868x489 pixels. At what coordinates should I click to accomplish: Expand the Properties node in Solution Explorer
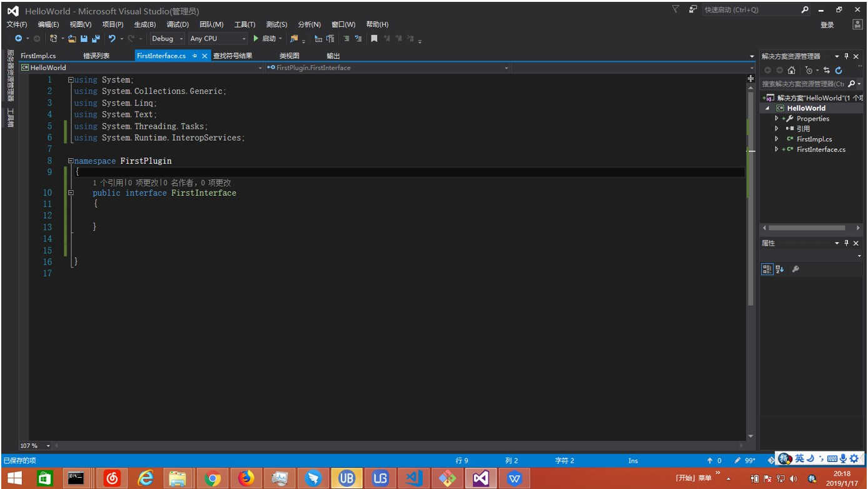pos(777,118)
